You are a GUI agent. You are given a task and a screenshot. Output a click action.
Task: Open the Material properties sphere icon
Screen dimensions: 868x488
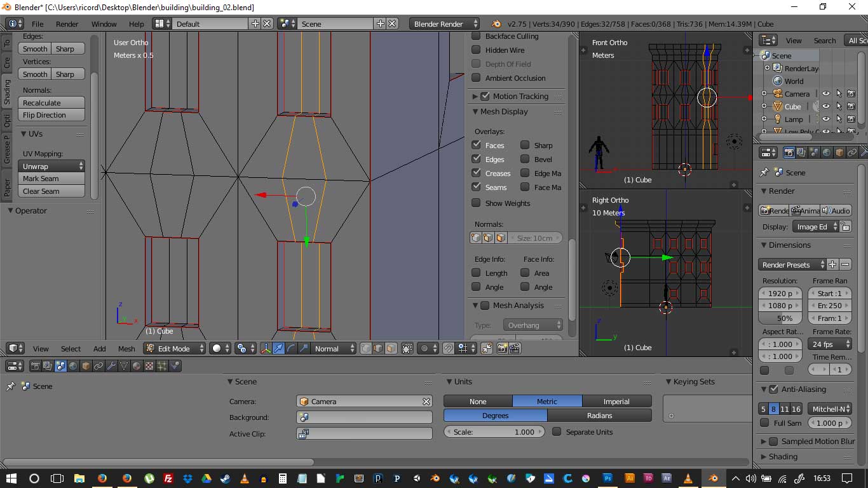[137, 366]
